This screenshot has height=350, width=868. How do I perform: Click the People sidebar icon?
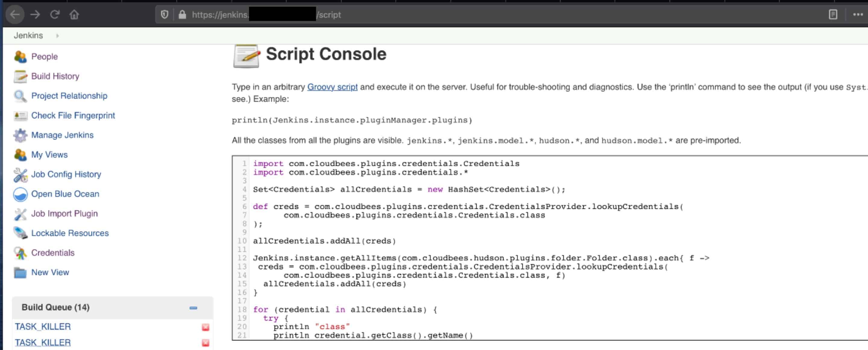point(20,57)
